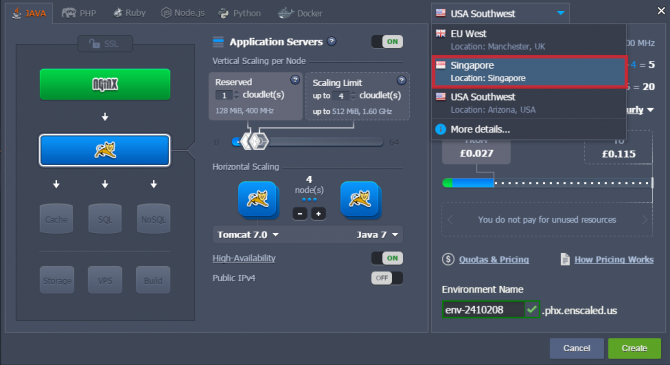Open the Node.js tab
This screenshot has width=670, height=365.
point(183,13)
